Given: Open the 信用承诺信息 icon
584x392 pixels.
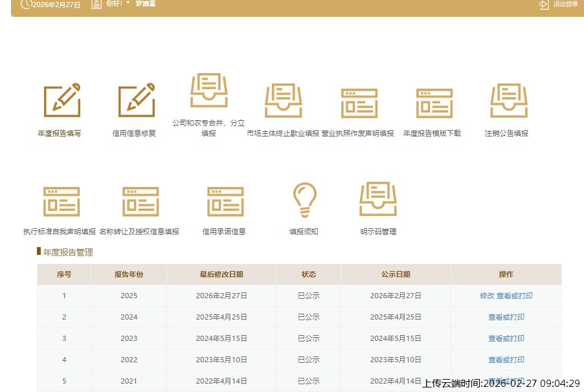Looking at the screenshot, I should coord(225,201).
